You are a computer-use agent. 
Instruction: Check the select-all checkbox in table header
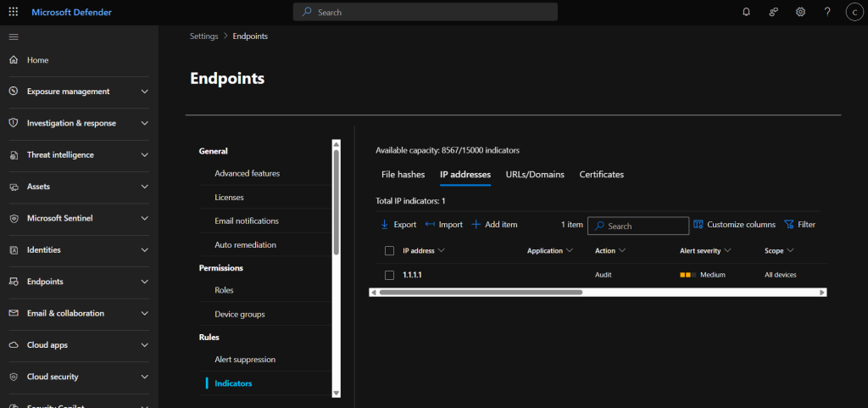(389, 251)
